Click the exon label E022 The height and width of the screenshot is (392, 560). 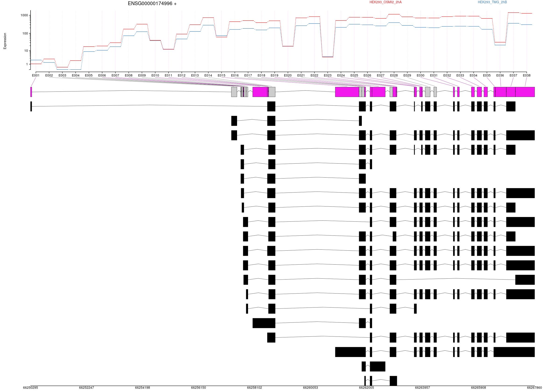pos(314,75)
